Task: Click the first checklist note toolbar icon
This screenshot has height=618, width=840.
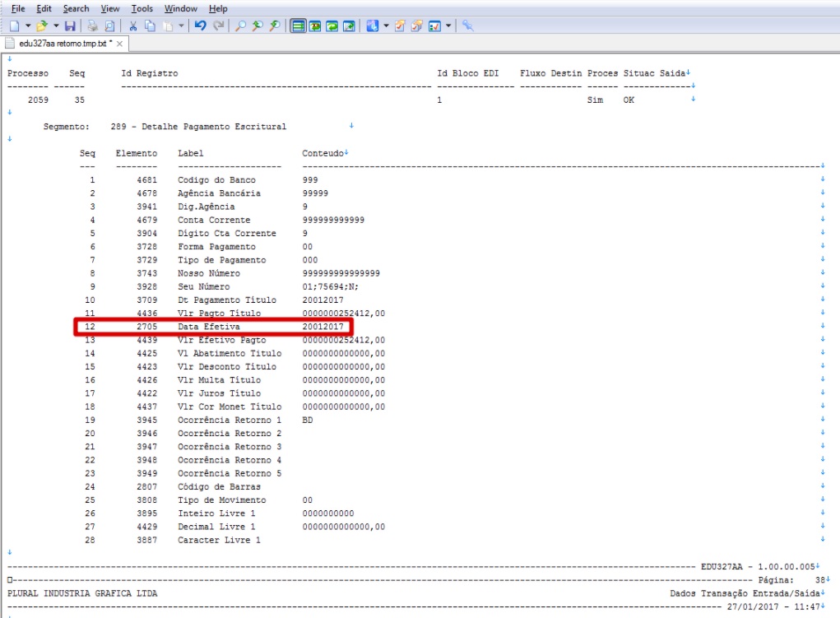Action: click(x=400, y=26)
